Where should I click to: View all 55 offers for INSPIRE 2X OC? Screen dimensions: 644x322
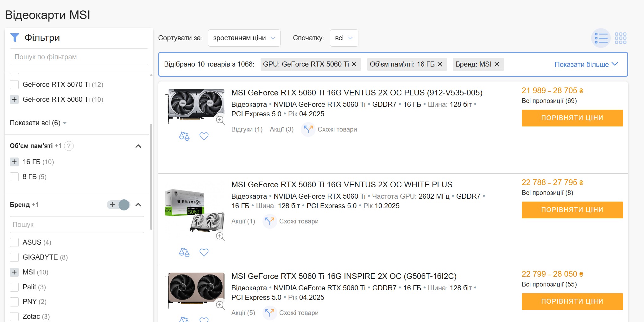point(549,285)
